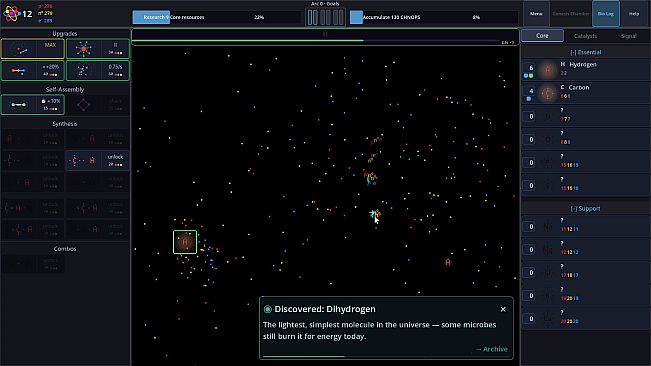The height and width of the screenshot is (366, 651).
Task: Unlock the C–H synthesis recipe
Action: click(98, 161)
